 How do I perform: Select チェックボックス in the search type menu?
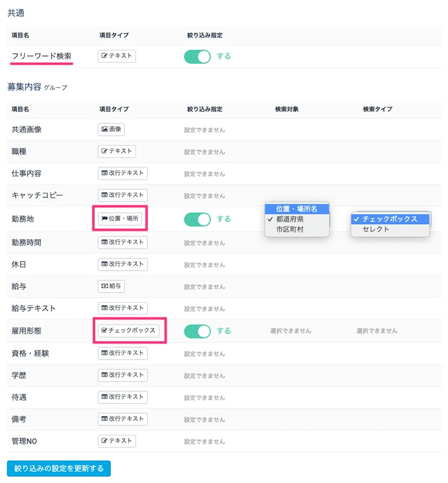coord(390,219)
